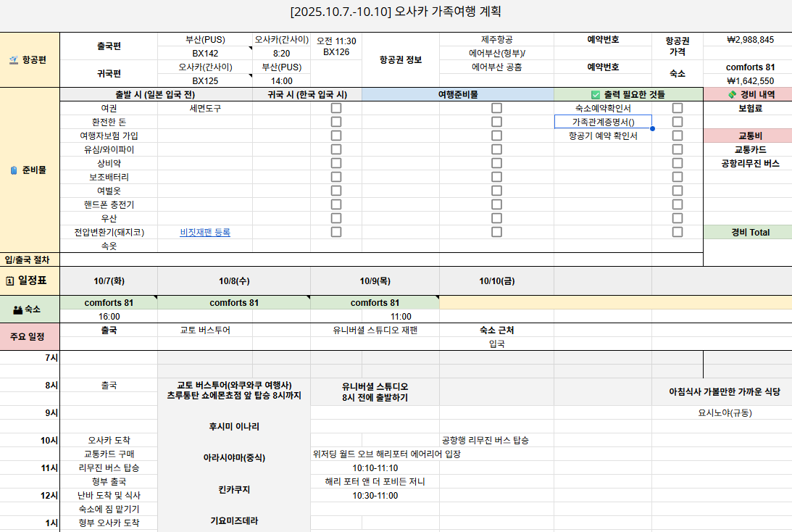The width and height of the screenshot is (792, 532).
Task: Click the 교토 버스투어 cell in 주요 일정 row
Action: click(205, 330)
